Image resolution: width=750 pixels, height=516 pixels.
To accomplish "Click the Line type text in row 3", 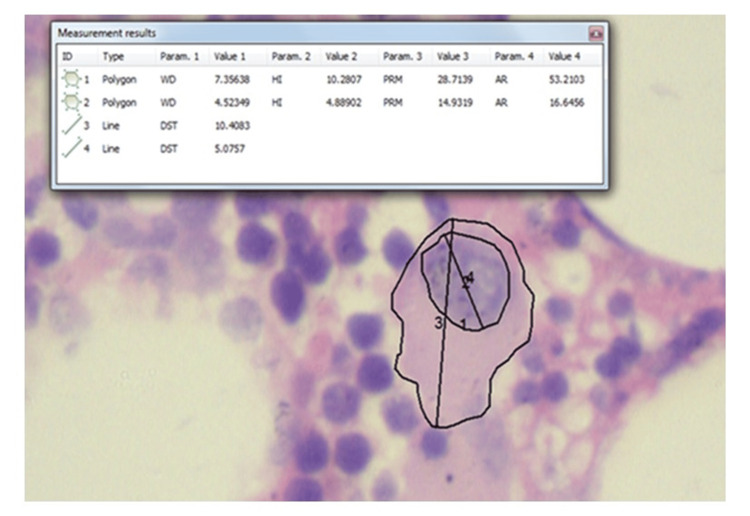I will 110,126.
